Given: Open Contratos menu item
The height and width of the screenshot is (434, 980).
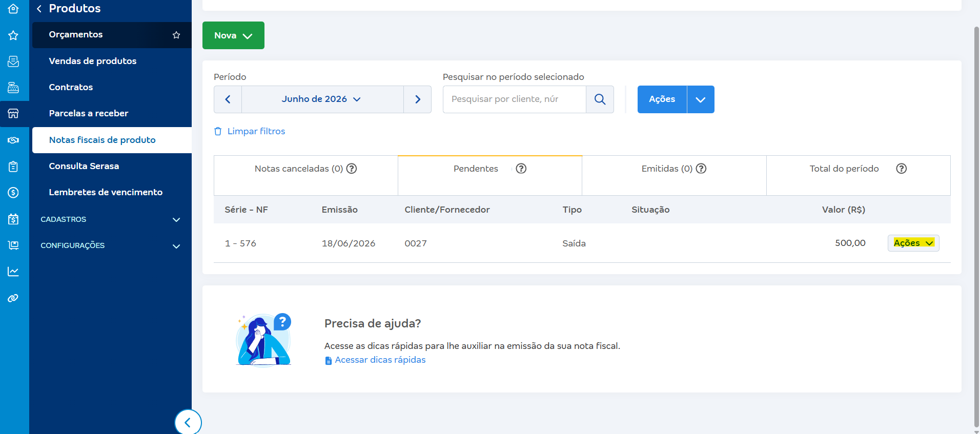Looking at the screenshot, I should (112, 87).
